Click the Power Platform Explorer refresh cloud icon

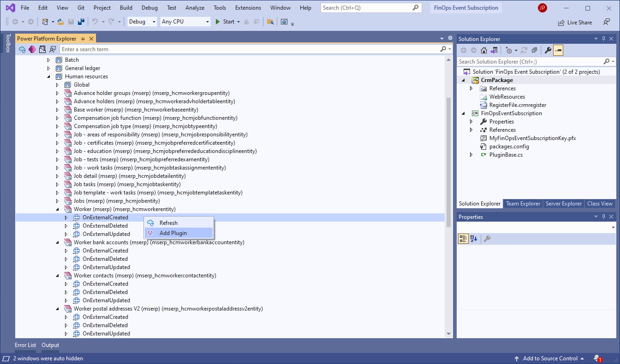pos(22,49)
